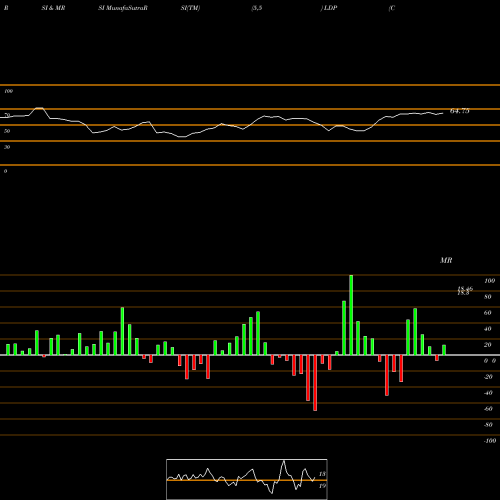Click the 80 label on MR axis

[x=488, y=297]
